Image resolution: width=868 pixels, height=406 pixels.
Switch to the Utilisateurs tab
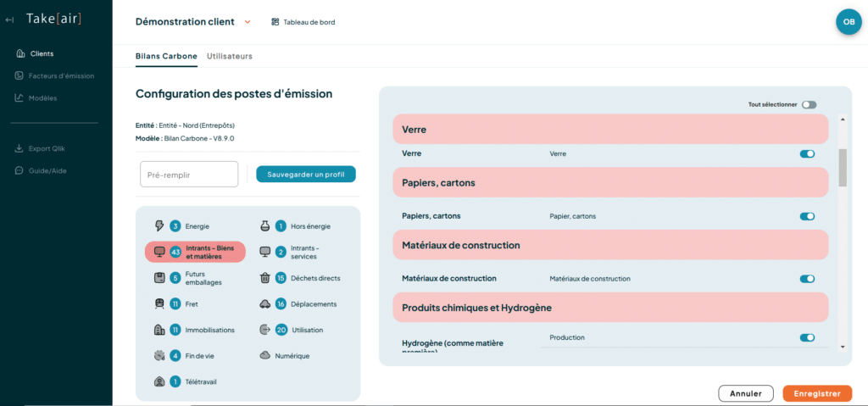[230, 56]
